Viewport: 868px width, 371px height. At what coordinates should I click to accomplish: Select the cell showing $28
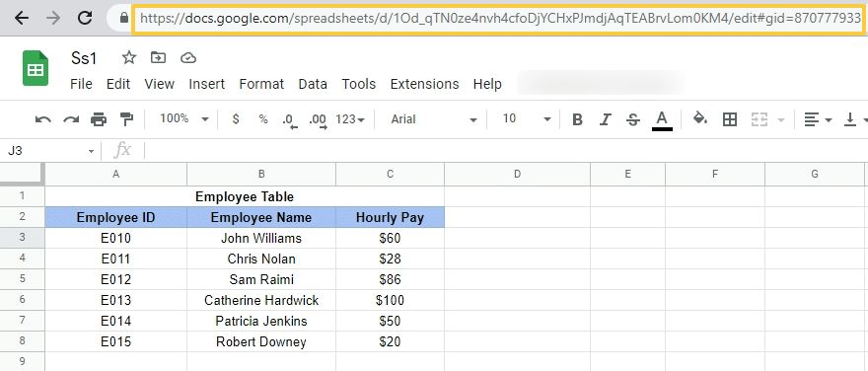391,259
